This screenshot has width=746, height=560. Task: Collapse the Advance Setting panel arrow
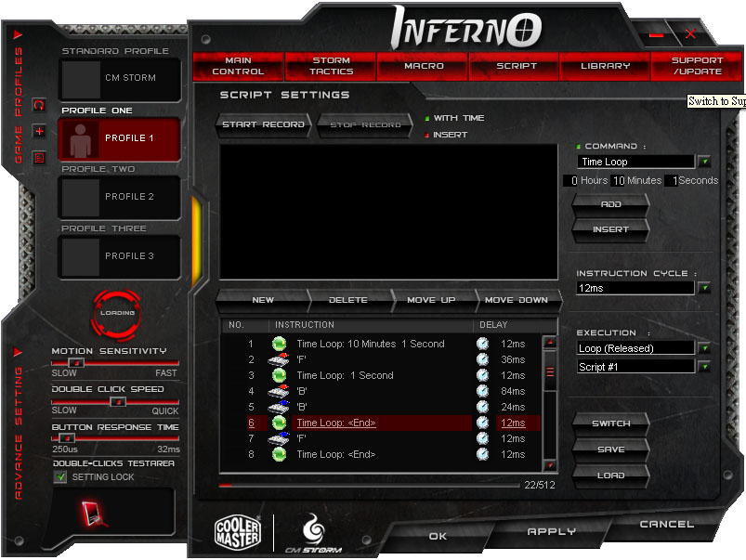tap(18, 352)
